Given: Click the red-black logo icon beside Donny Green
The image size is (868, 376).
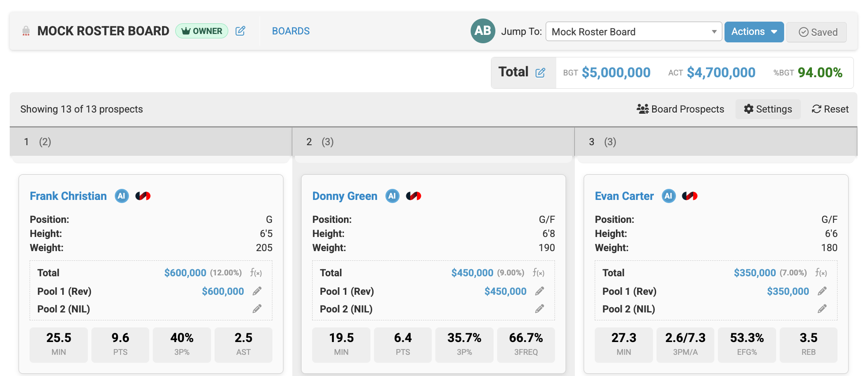Looking at the screenshot, I should (x=414, y=196).
